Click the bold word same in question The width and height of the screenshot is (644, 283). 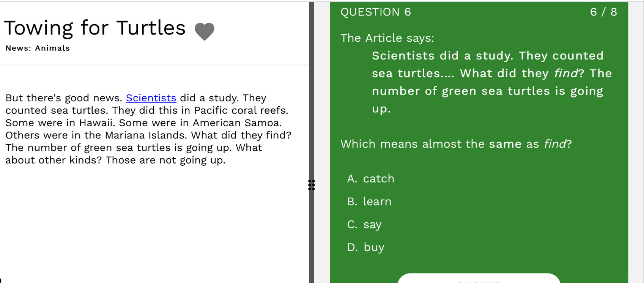[505, 144]
